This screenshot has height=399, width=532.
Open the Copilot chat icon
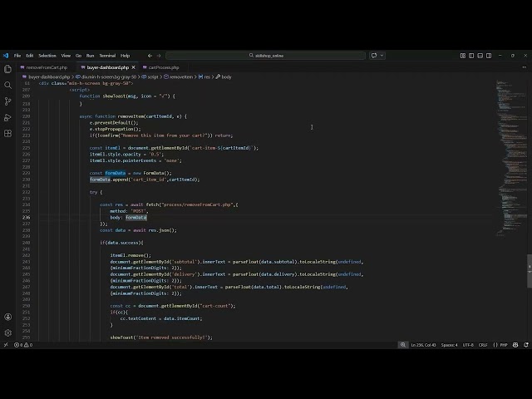coord(374,56)
